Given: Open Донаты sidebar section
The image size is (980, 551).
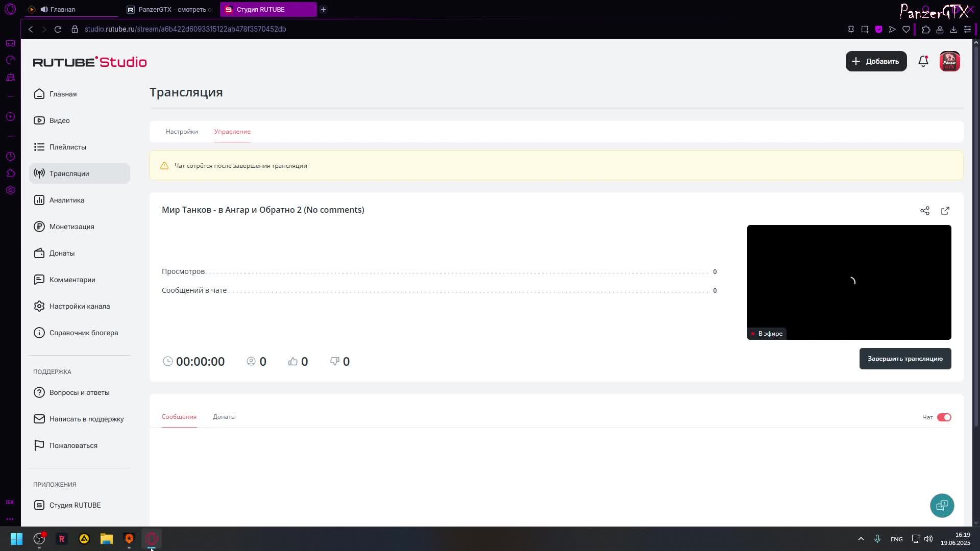Looking at the screenshot, I should (80, 253).
